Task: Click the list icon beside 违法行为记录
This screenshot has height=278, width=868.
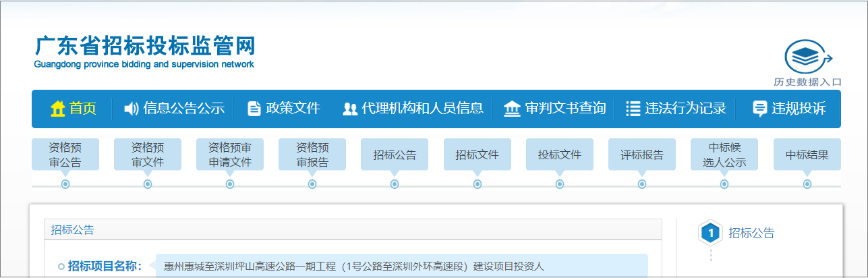Action: [x=633, y=109]
